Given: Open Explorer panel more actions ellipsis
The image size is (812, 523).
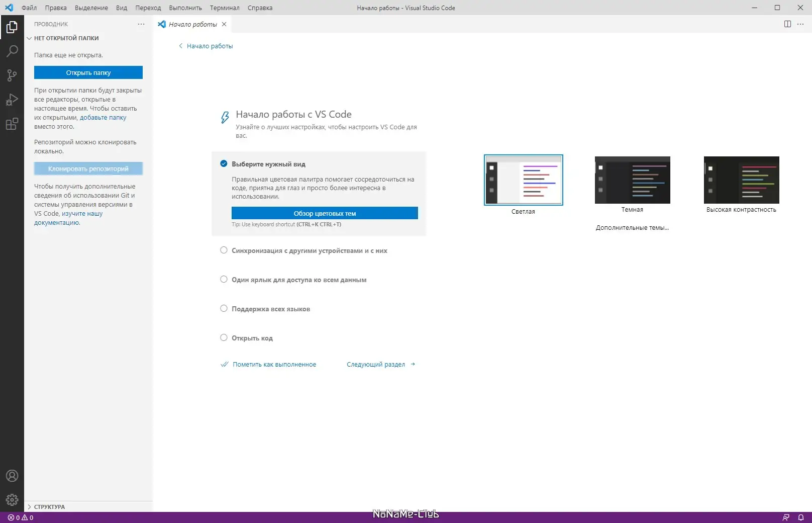Looking at the screenshot, I should point(141,24).
